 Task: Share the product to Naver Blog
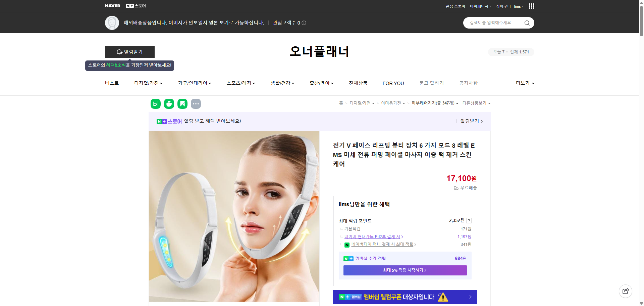coord(155,104)
